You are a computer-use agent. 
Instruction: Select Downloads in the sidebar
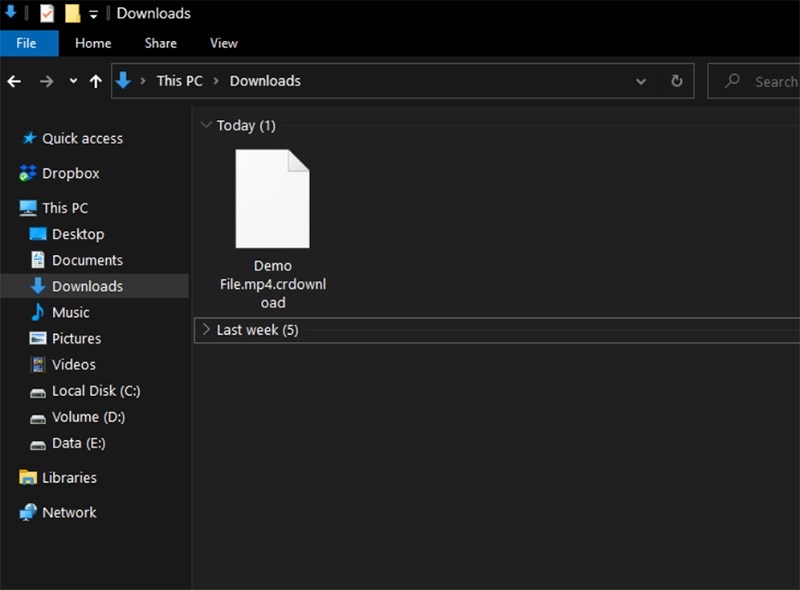click(x=87, y=286)
